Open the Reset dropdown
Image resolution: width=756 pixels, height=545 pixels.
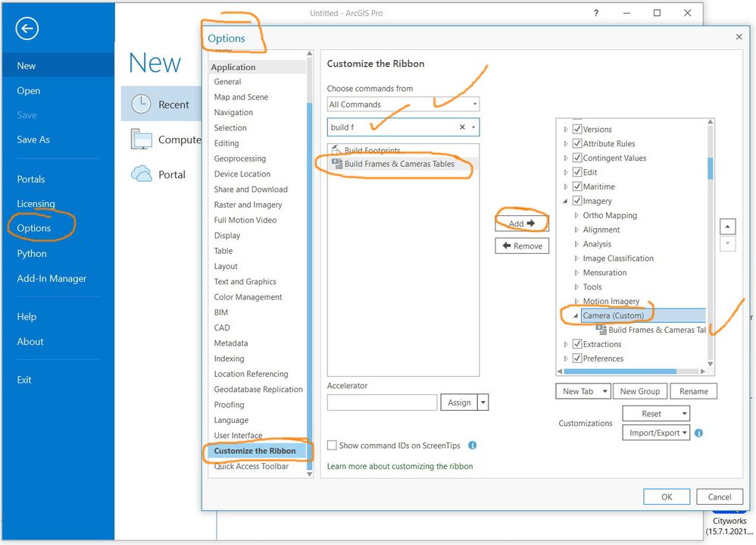[656, 413]
